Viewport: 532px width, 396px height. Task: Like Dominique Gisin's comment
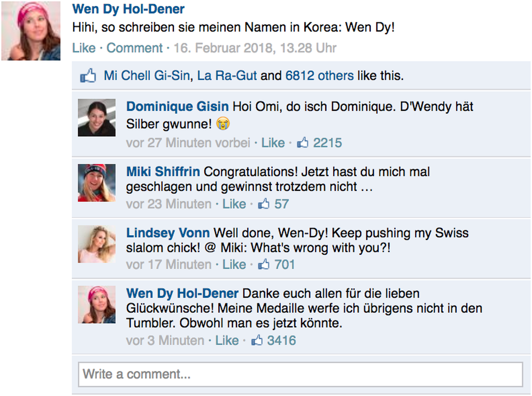[273, 143]
